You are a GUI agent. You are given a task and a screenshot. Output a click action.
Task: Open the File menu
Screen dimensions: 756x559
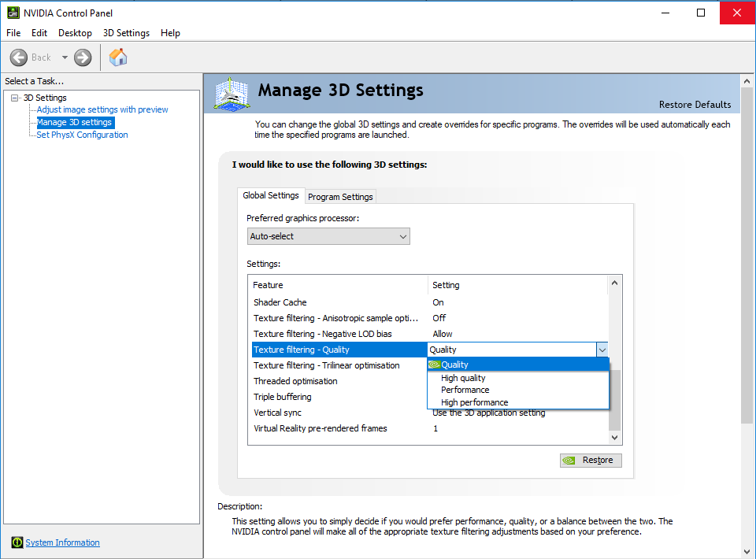pyautogui.click(x=13, y=33)
